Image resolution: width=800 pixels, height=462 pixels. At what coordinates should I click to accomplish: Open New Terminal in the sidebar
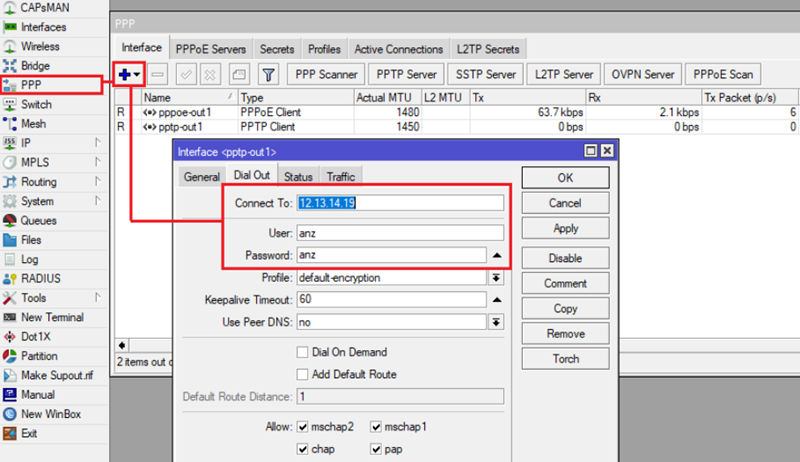(x=52, y=317)
